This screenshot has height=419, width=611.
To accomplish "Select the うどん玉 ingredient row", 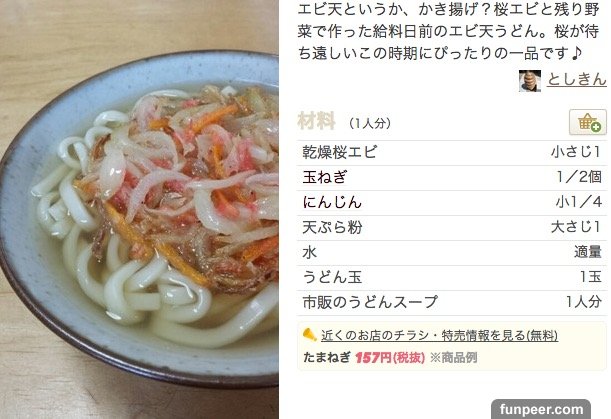I will pyautogui.click(x=452, y=278).
